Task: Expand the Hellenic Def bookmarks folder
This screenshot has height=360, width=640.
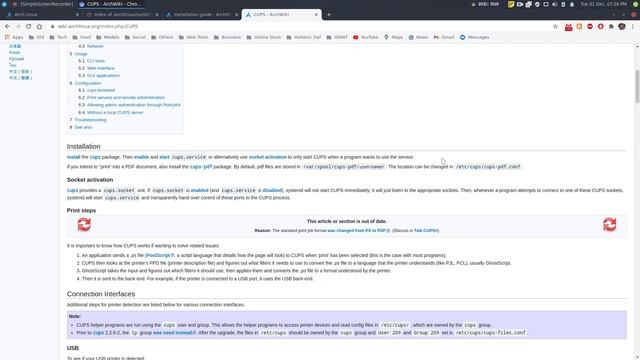Action: click(x=303, y=37)
